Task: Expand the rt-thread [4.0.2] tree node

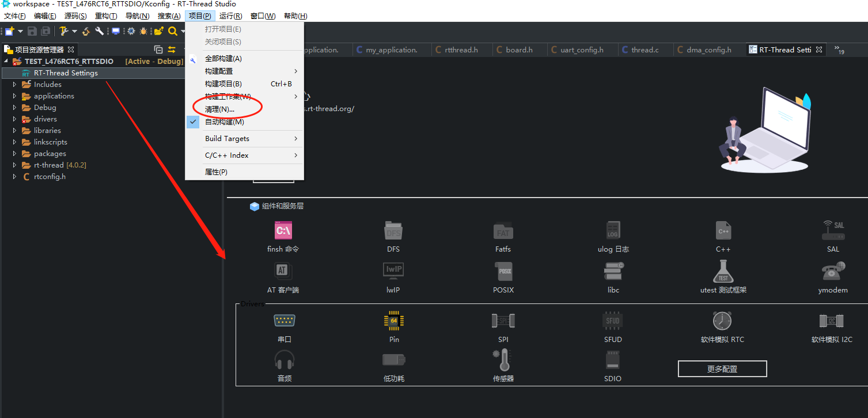Action: click(x=14, y=165)
